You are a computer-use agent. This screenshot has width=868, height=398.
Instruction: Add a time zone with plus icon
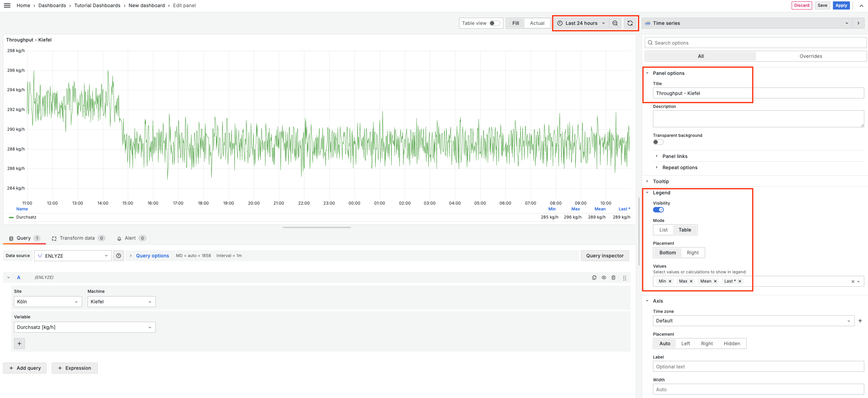(x=860, y=321)
